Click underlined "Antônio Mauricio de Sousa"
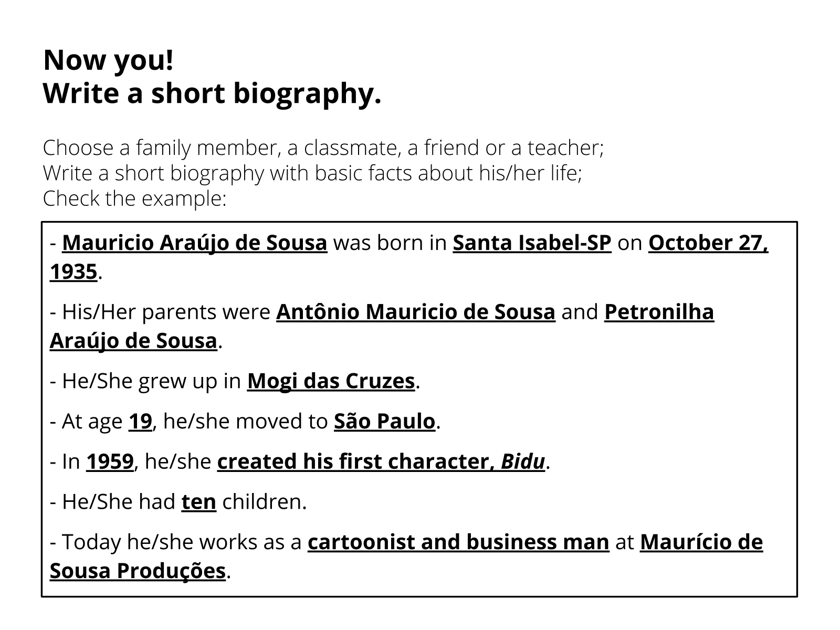This screenshot has height=630, width=840. (415, 312)
